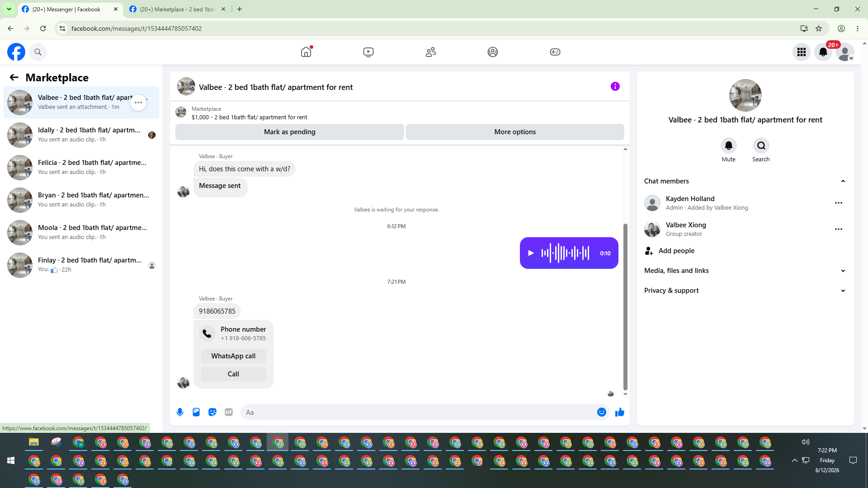Open the Facebook search icon
This screenshot has width=868, height=488.
tap(38, 52)
